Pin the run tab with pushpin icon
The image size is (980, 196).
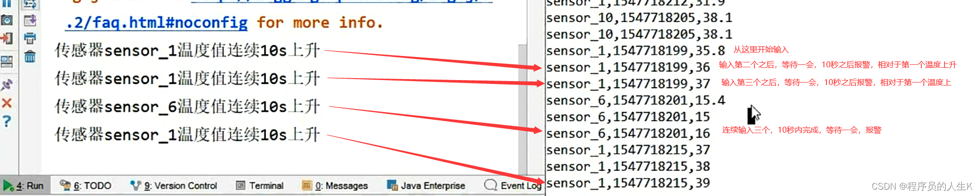(7, 84)
